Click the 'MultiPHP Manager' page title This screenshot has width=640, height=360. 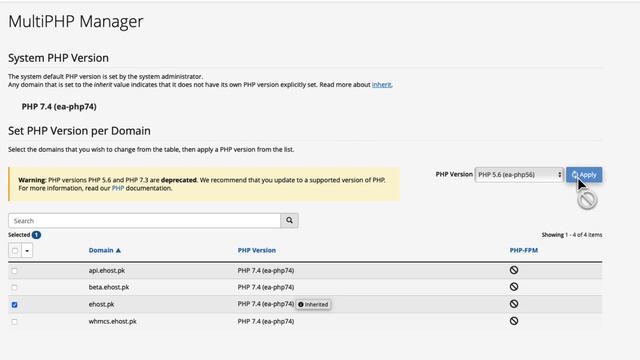point(76,21)
